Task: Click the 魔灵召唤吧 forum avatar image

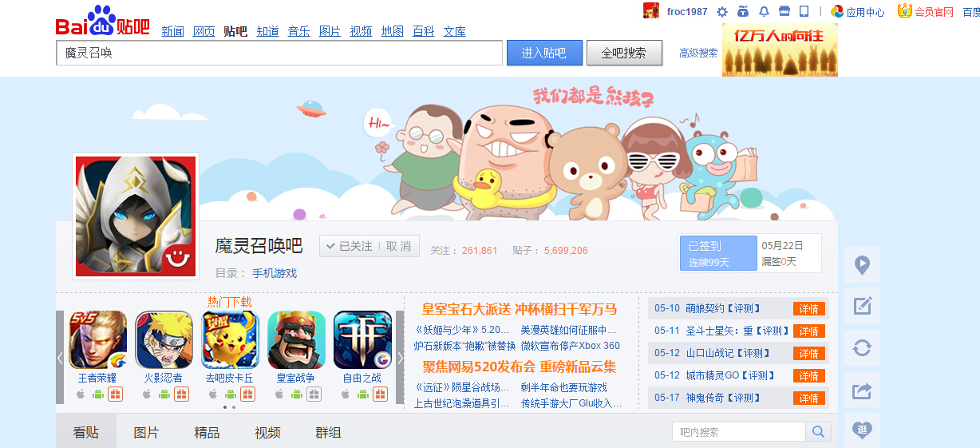Action: point(136,216)
